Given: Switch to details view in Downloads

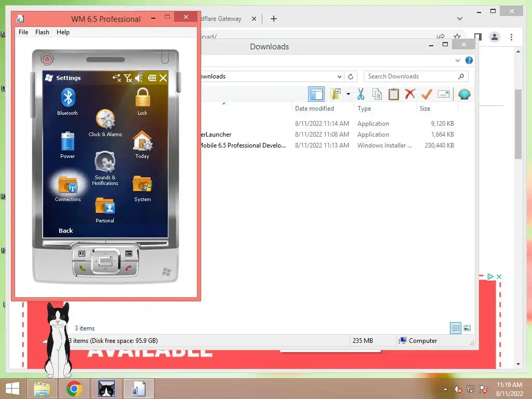Looking at the screenshot, I should click(x=456, y=328).
